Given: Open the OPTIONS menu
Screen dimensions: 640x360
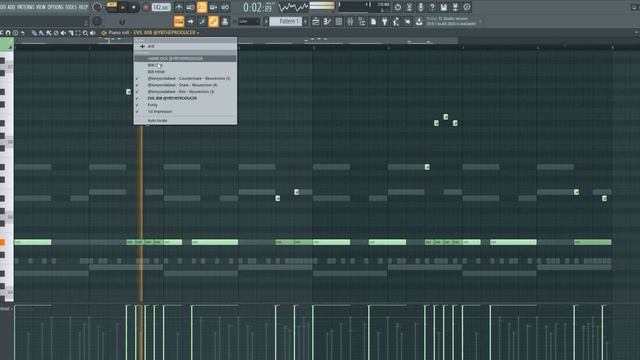Looking at the screenshot, I should tap(56, 7).
